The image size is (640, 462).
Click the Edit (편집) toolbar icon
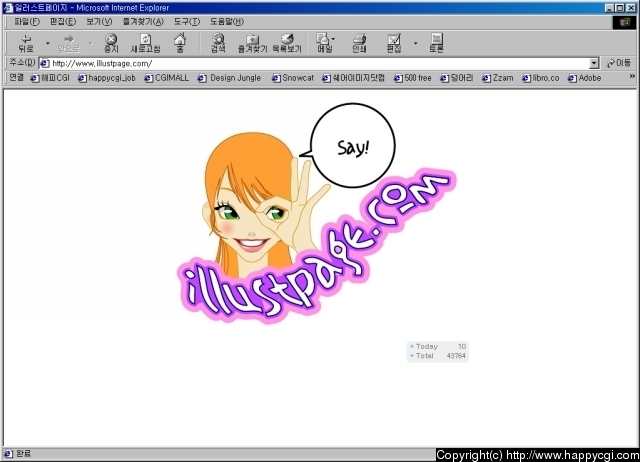(394, 43)
